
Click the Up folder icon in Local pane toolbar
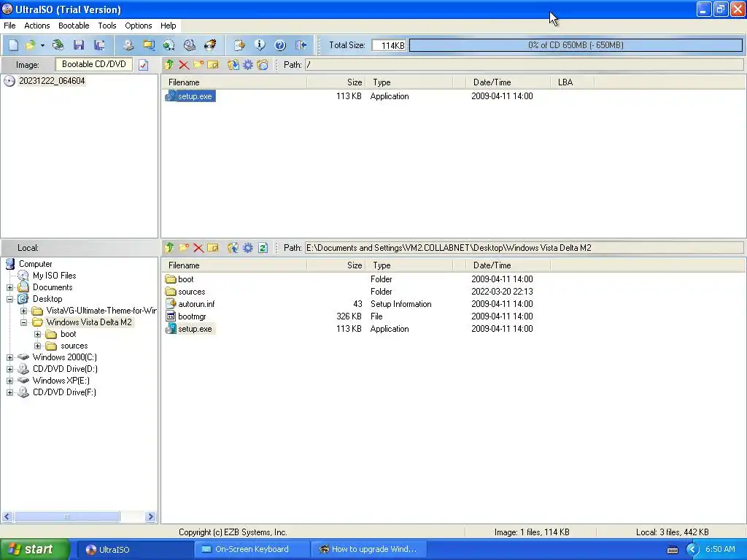169,248
